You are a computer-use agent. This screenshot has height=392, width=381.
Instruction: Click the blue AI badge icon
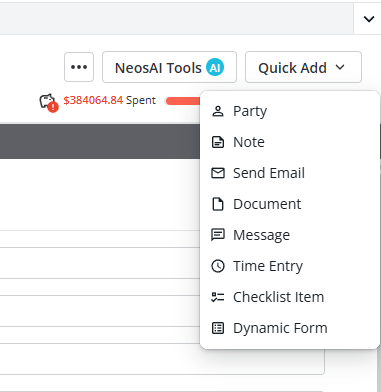(215, 67)
